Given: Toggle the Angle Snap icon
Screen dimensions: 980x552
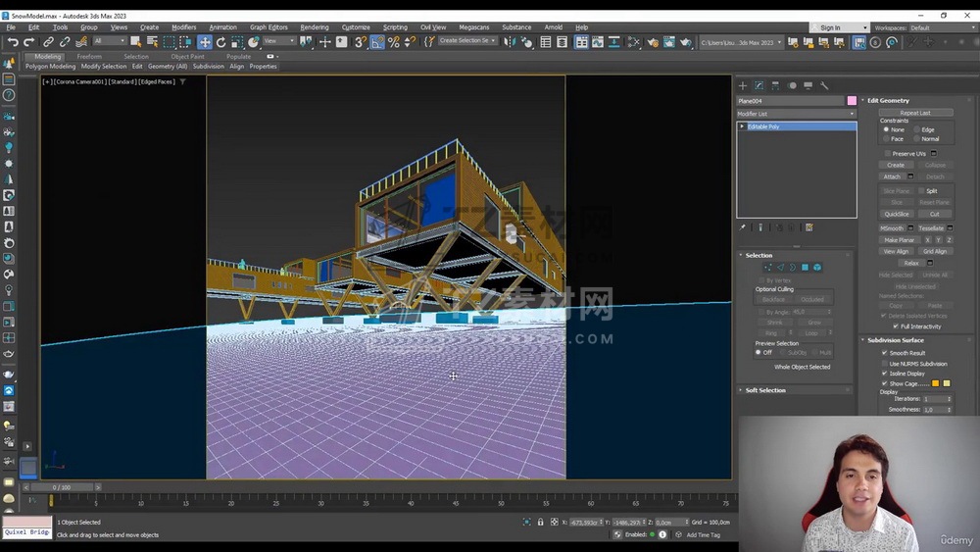Looking at the screenshot, I should click(x=377, y=42).
